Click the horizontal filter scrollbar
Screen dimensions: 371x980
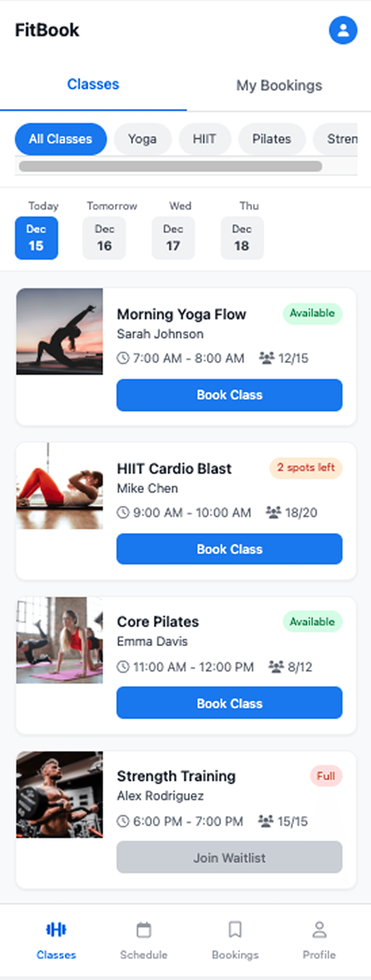(x=170, y=166)
